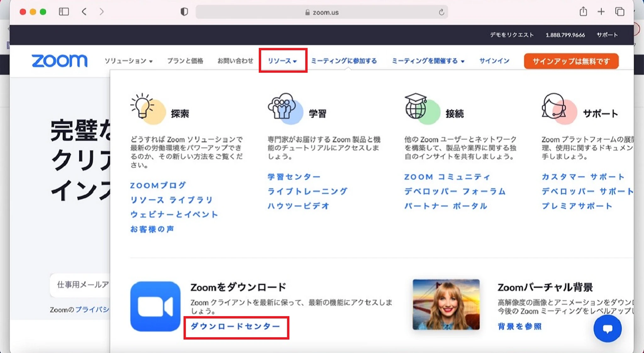The width and height of the screenshot is (644, 353).
Task: Show the tab overview icon
Action: [619, 12]
